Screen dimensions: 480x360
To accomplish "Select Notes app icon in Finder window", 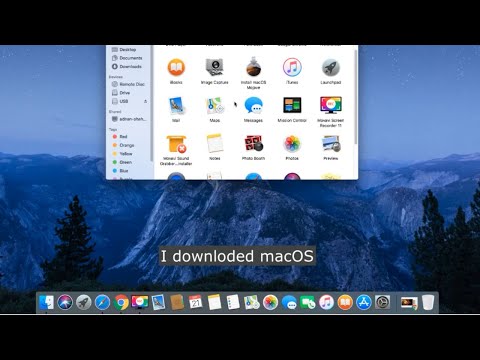I will [214, 144].
